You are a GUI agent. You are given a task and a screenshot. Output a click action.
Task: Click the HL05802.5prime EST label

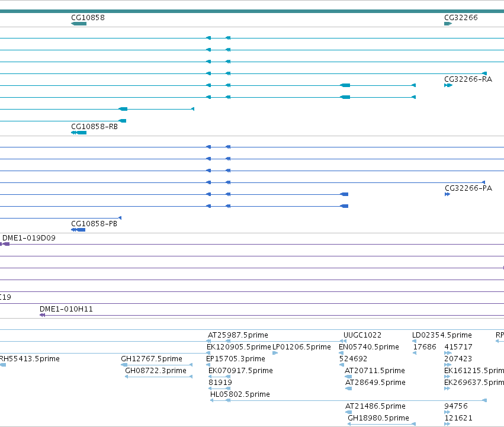tap(240, 394)
